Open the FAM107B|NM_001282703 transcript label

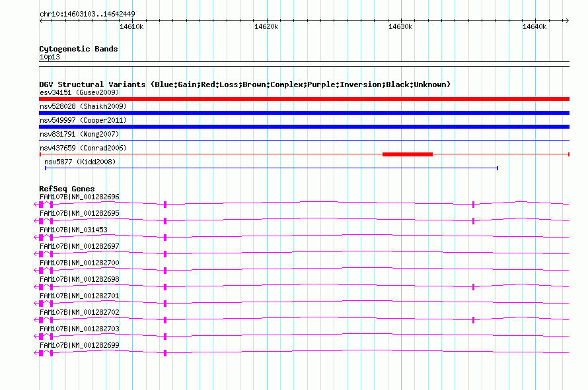pyautogui.click(x=79, y=329)
